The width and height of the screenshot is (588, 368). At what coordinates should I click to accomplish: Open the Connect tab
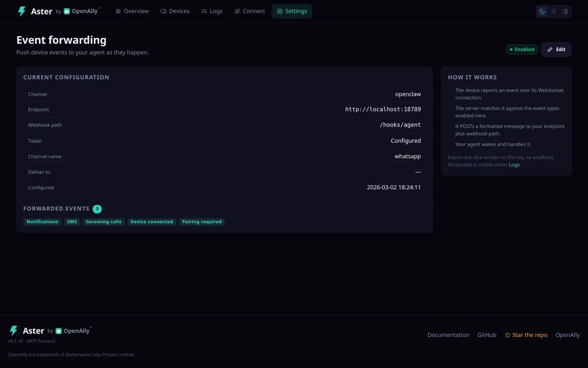pos(249,11)
